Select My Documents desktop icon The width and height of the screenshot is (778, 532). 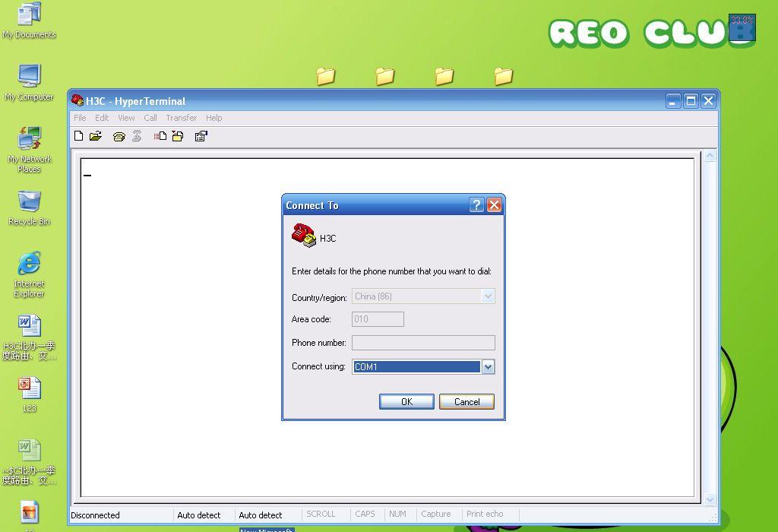(x=29, y=21)
